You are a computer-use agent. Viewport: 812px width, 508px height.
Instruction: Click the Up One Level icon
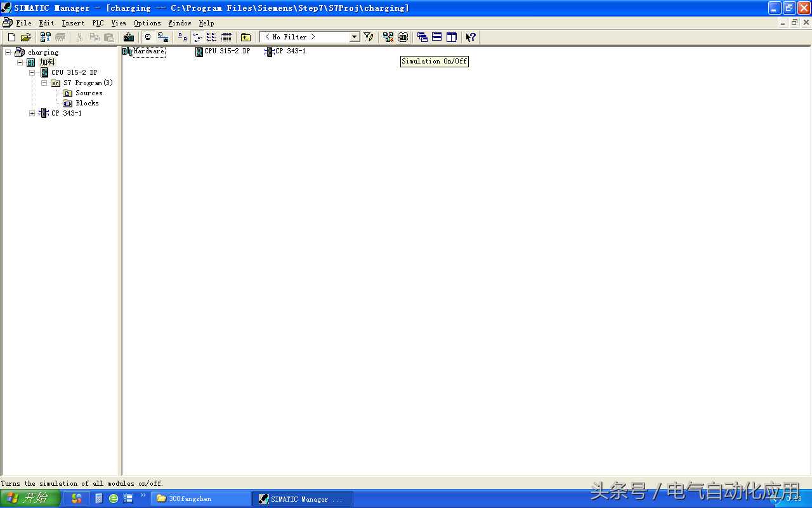(246, 37)
